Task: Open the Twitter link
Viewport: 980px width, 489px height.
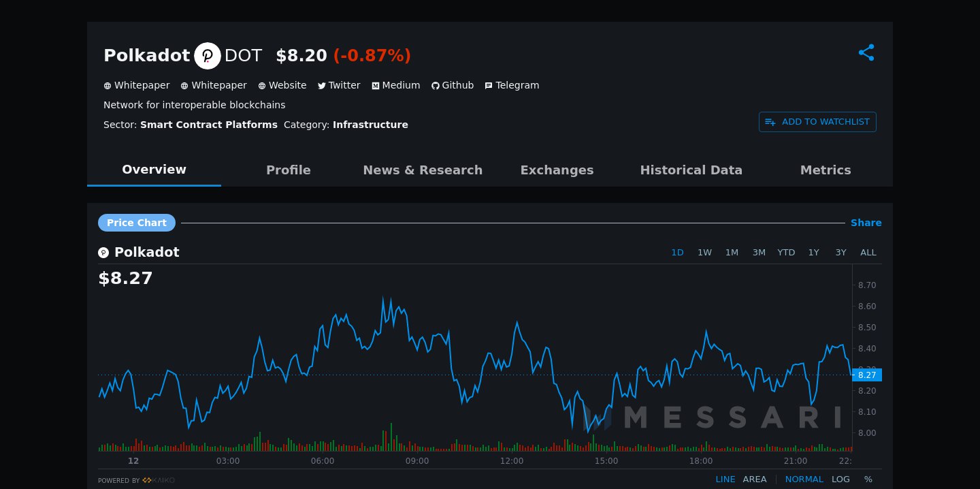Action: pyautogui.click(x=344, y=85)
